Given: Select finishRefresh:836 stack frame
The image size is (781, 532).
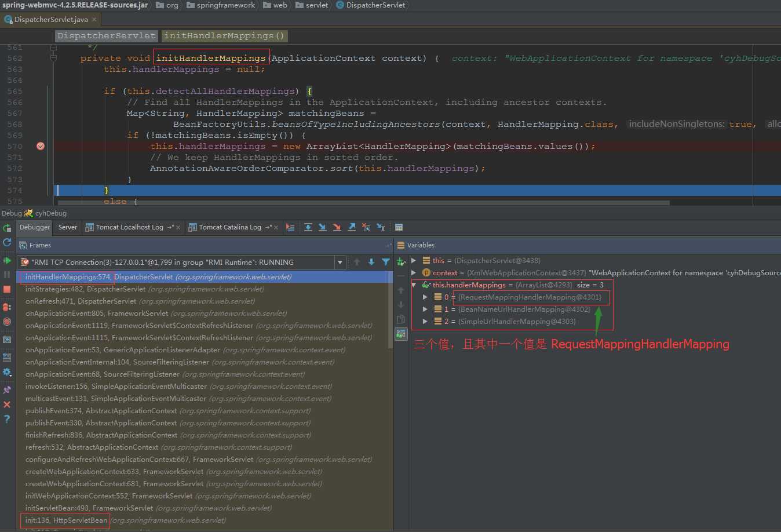Looking at the screenshot, I should tap(202, 435).
